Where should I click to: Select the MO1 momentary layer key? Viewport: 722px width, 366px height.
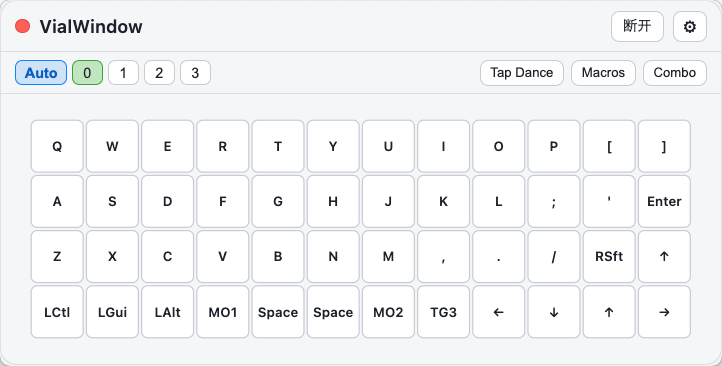point(222,312)
